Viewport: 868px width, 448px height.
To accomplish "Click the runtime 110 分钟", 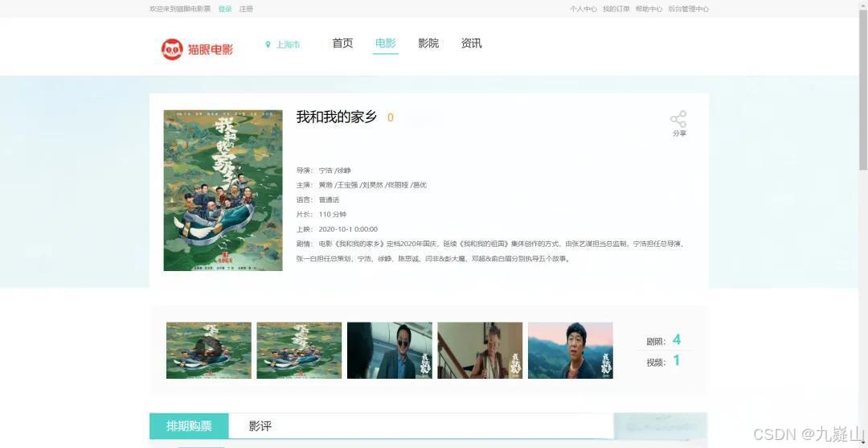I will (x=333, y=214).
